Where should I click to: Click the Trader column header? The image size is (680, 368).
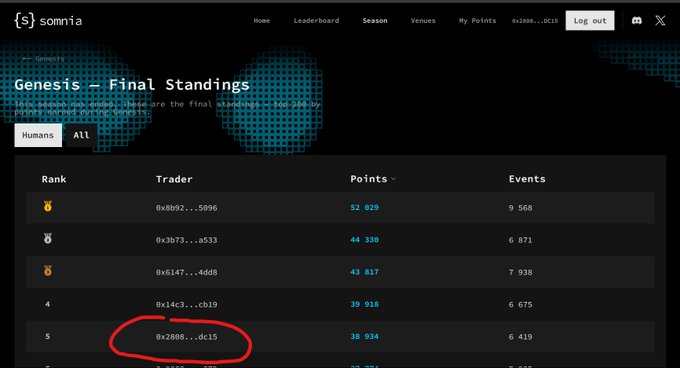tap(174, 179)
